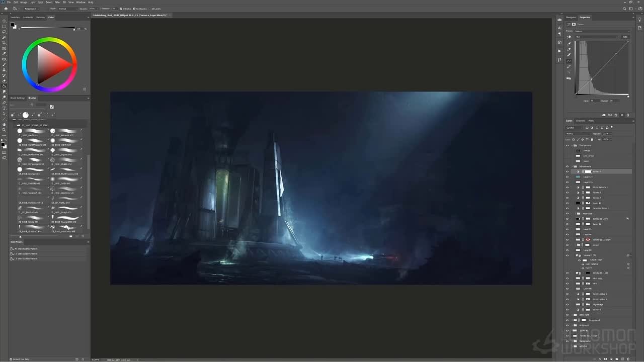
Task: Choose draw curve pencil icon
Action: click(x=569, y=66)
